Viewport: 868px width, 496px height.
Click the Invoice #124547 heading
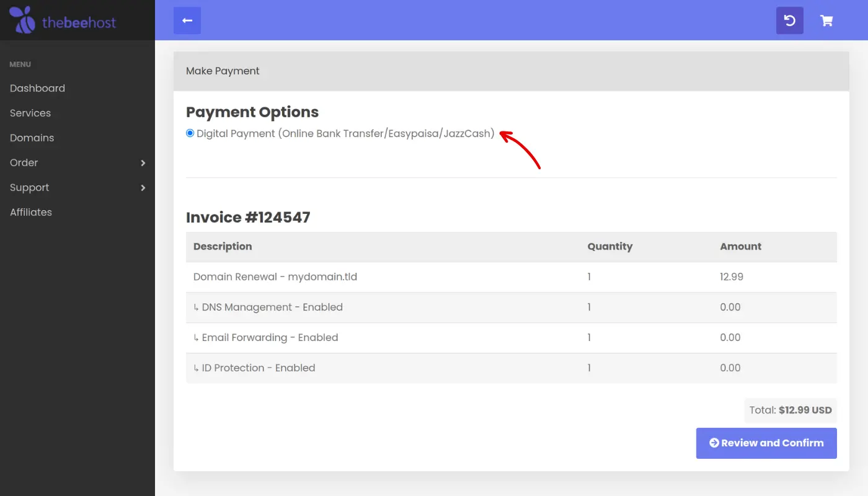pyautogui.click(x=248, y=218)
